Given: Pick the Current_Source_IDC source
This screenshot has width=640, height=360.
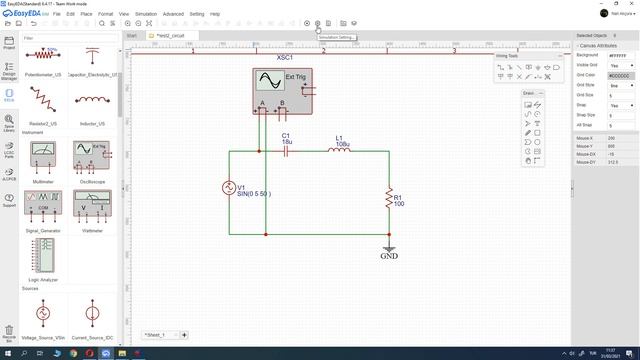Looking at the screenshot, I should 93,319.
